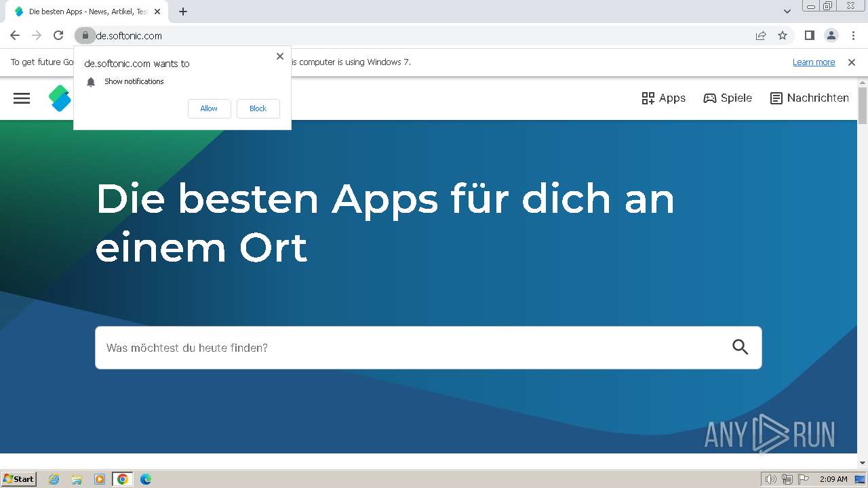Open Windows Media Player from taskbar
Image resolution: width=868 pixels, height=488 pixels.
point(100,479)
